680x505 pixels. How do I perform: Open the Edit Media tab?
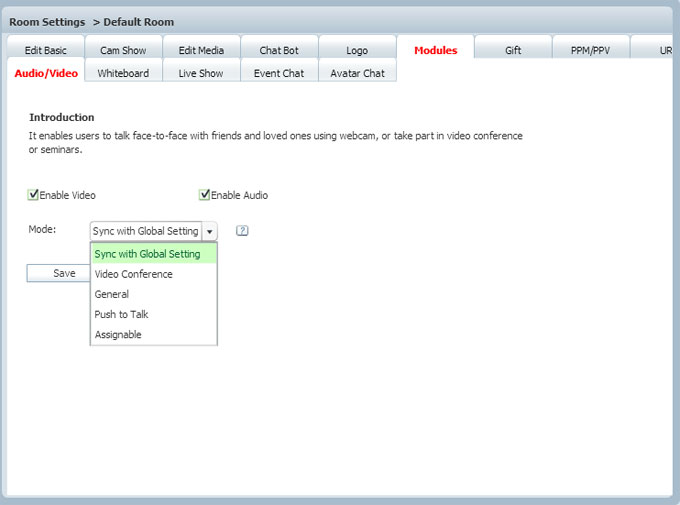pos(201,50)
